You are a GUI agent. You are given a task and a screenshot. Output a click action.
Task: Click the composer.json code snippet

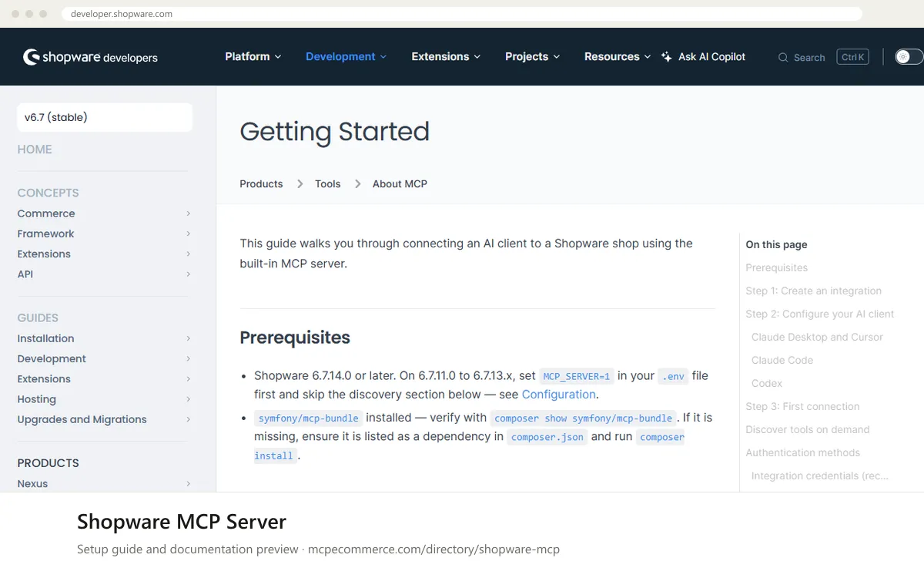547,436
